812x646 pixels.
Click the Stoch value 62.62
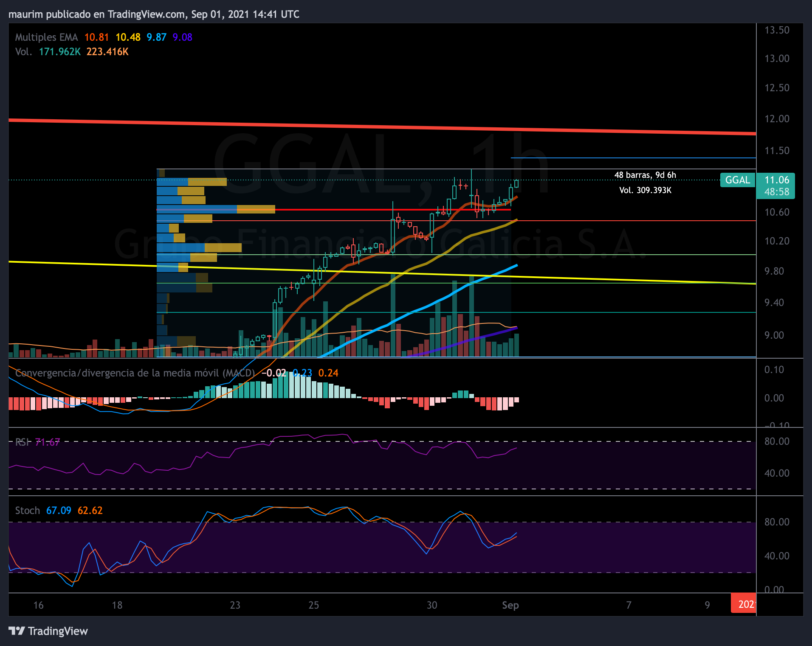(90, 511)
